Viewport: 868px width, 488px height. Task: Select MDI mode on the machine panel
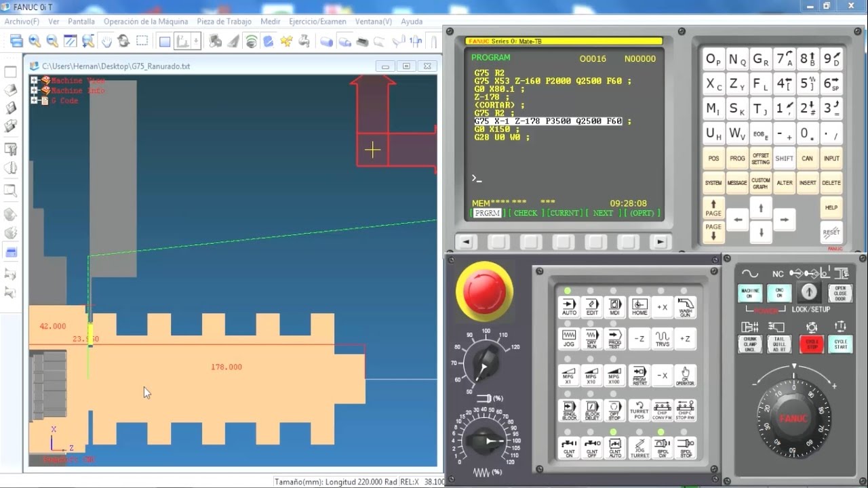tap(615, 307)
